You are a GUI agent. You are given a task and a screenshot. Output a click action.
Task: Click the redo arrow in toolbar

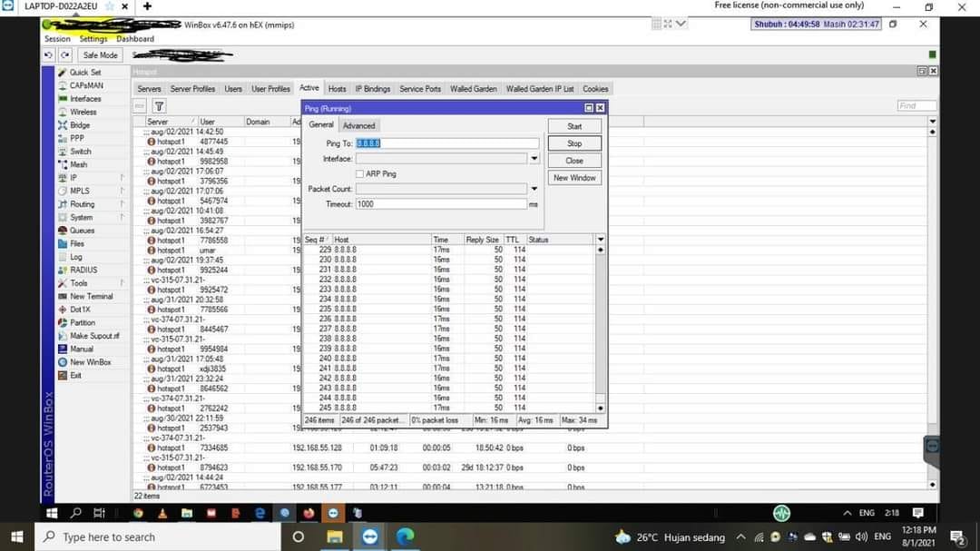[65, 55]
